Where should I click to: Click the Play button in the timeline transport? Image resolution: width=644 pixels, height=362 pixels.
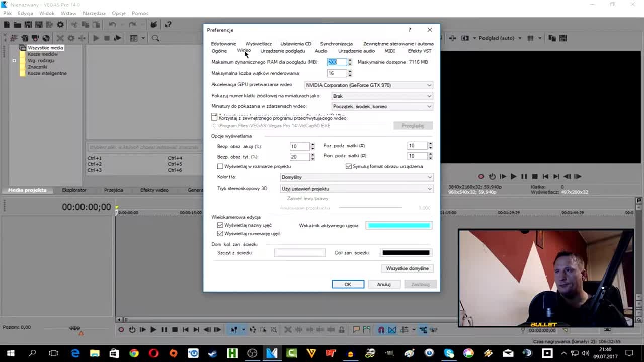[x=153, y=330]
